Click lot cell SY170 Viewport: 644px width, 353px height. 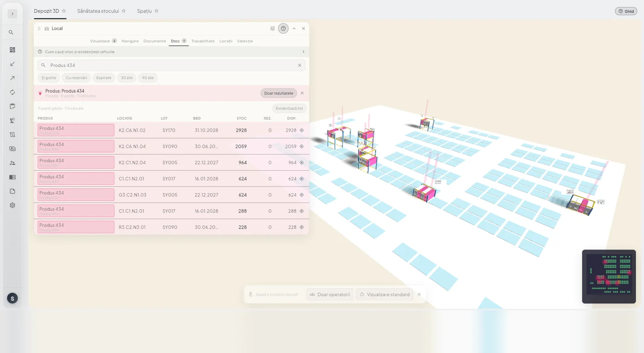(169, 130)
